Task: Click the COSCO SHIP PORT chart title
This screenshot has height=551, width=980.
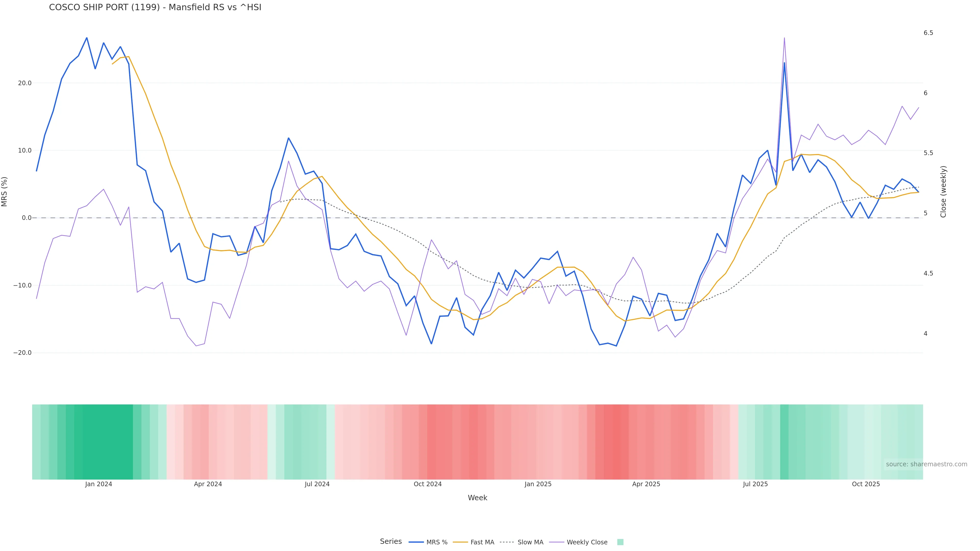Action: pyautogui.click(x=155, y=8)
